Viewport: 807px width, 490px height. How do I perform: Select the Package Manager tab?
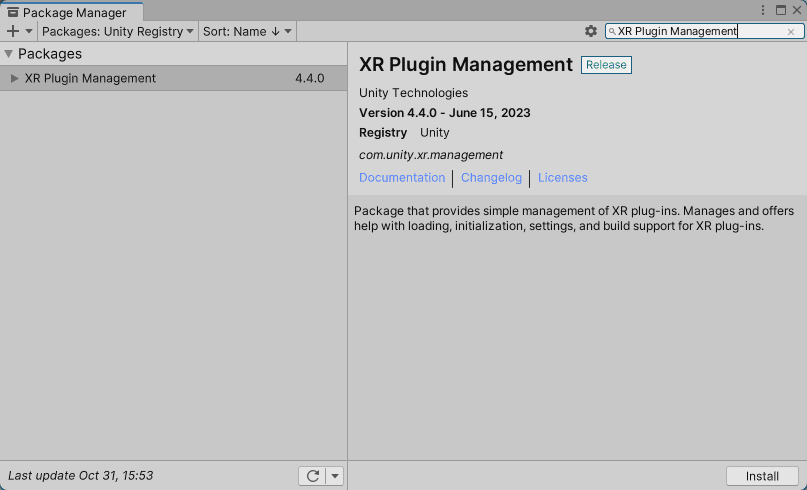tap(72, 12)
